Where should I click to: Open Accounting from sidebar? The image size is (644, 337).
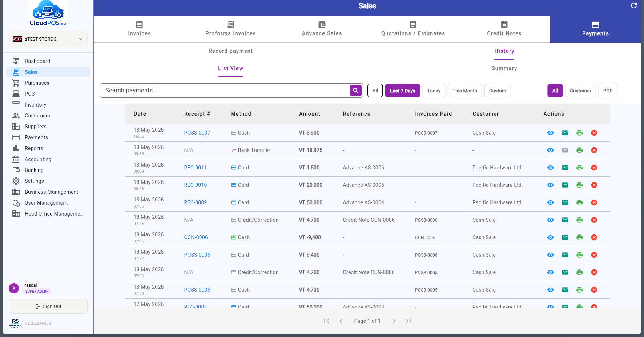tap(48, 159)
